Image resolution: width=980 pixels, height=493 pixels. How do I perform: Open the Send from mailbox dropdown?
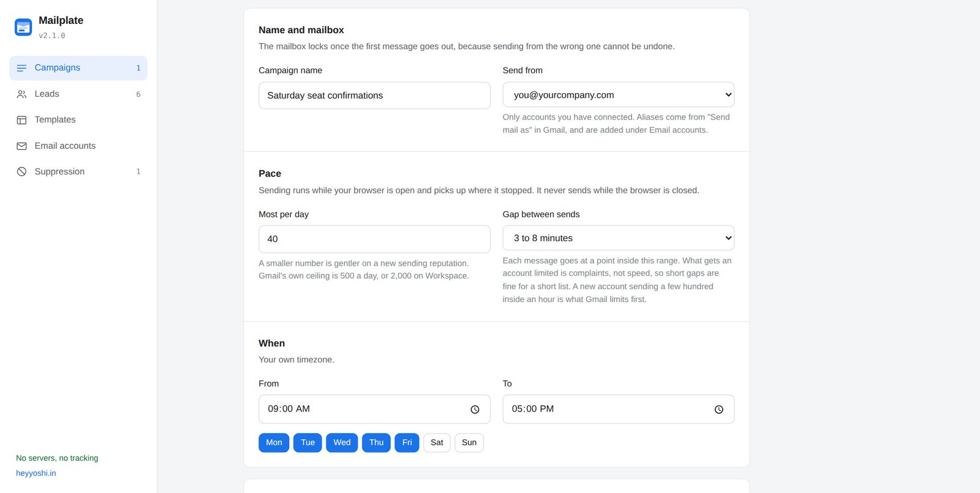click(618, 95)
